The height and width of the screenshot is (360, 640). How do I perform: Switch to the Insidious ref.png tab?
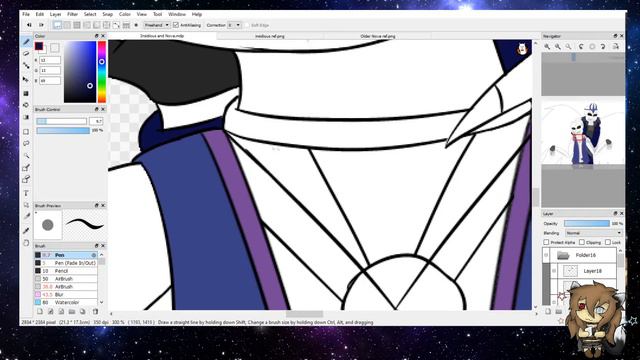tap(270, 36)
